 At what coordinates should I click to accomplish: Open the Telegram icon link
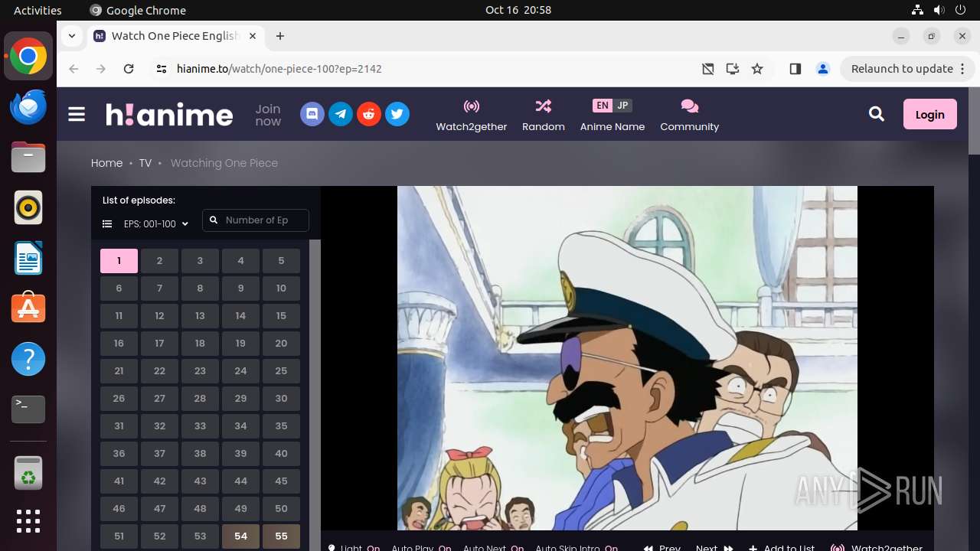point(340,115)
